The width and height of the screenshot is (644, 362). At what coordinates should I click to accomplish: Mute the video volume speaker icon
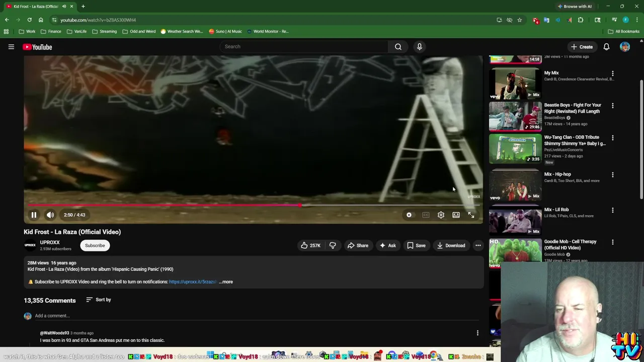tap(50, 215)
